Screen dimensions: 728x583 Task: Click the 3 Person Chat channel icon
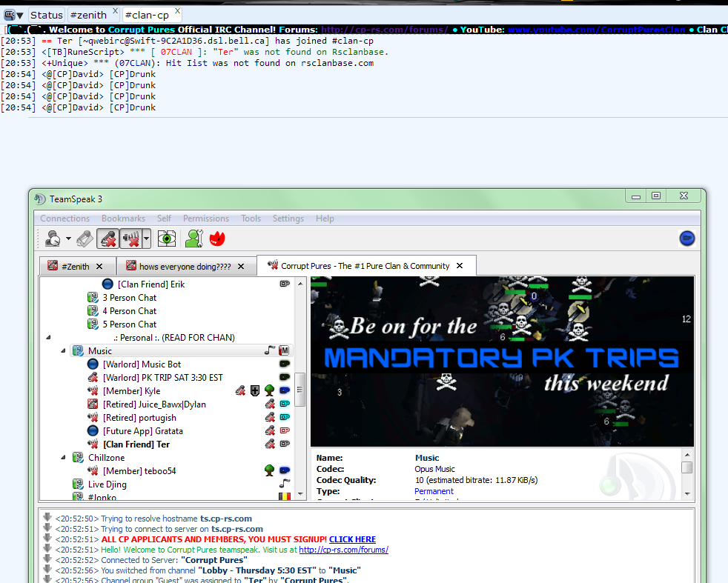(x=93, y=298)
